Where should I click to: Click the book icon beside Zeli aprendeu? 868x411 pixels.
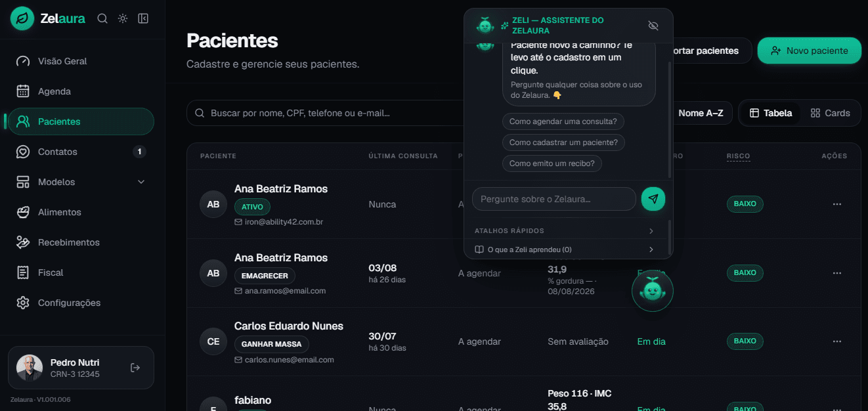(479, 249)
